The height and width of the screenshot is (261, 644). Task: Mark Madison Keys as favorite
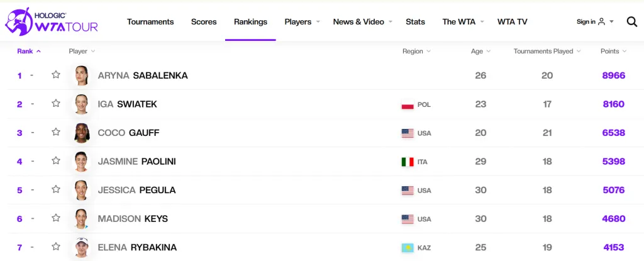56,218
